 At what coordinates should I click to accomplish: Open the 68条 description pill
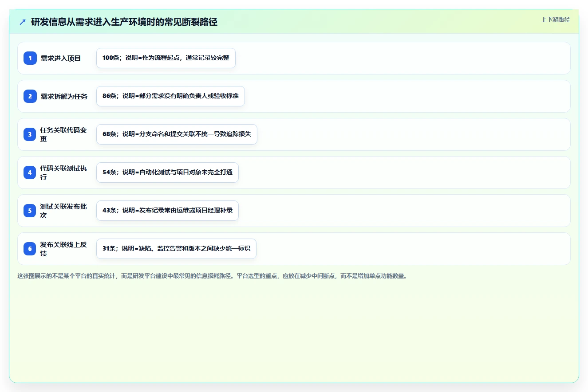[x=177, y=134]
